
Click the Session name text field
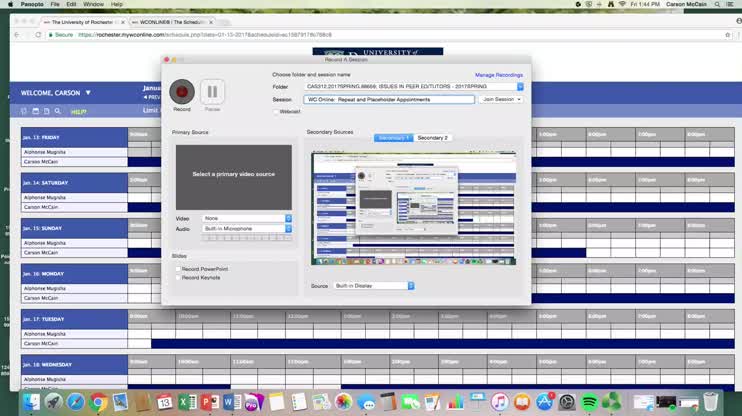pos(388,100)
